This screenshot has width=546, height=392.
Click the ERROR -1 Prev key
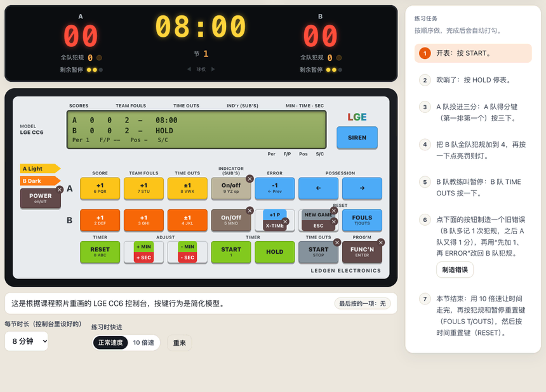click(x=275, y=188)
